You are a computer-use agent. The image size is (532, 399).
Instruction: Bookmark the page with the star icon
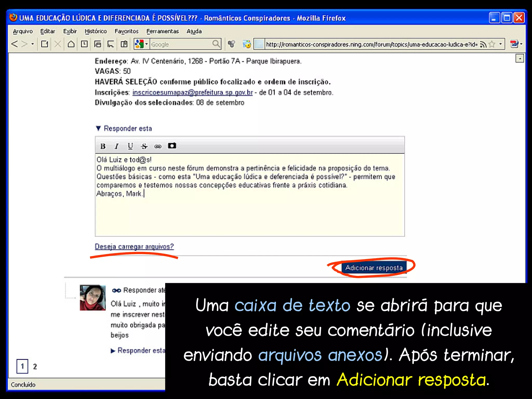pos(492,44)
